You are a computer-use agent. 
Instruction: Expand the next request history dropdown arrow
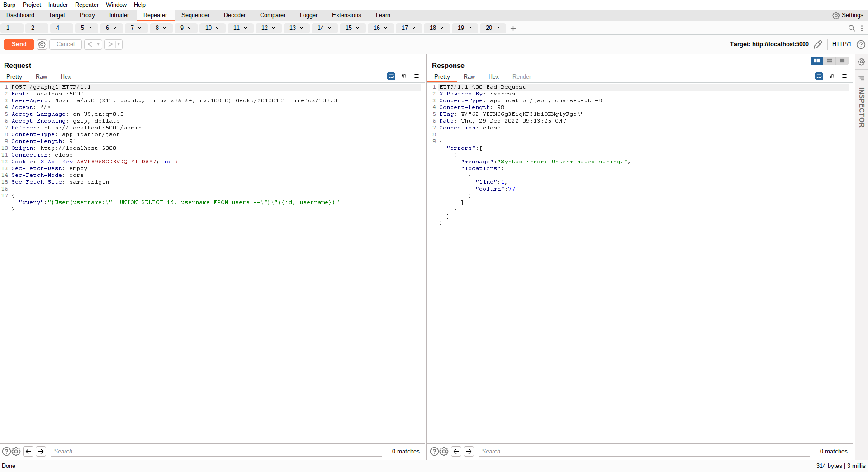tap(119, 44)
